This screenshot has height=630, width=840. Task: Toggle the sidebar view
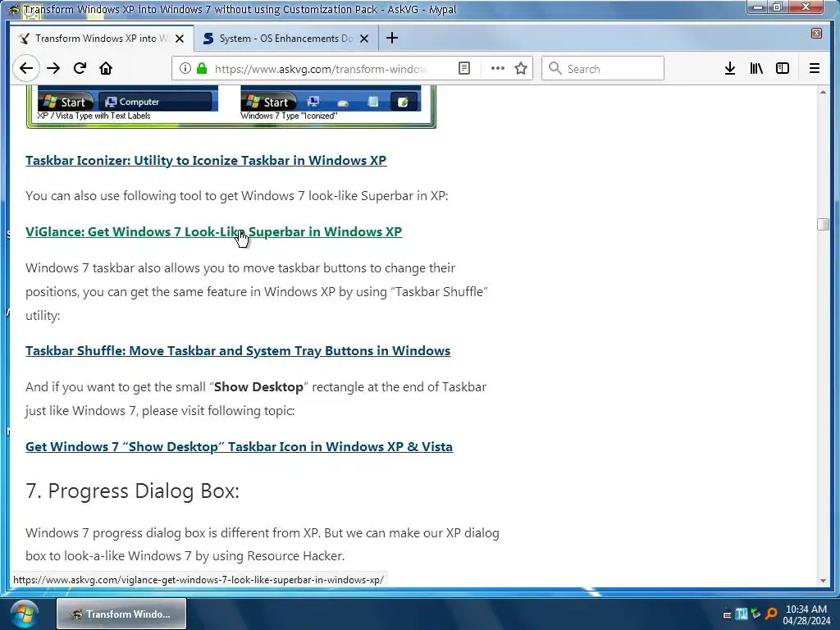[x=783, y=68]
